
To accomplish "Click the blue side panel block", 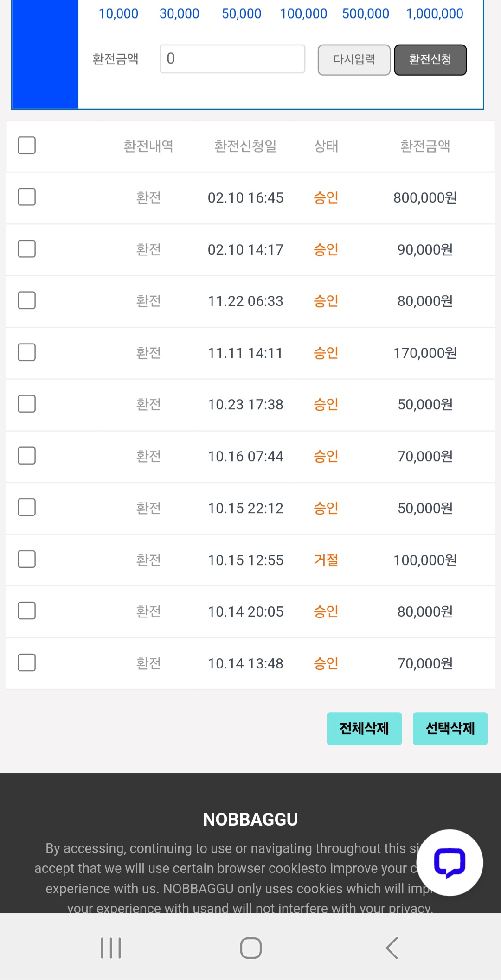I will (x=45, y=54).
